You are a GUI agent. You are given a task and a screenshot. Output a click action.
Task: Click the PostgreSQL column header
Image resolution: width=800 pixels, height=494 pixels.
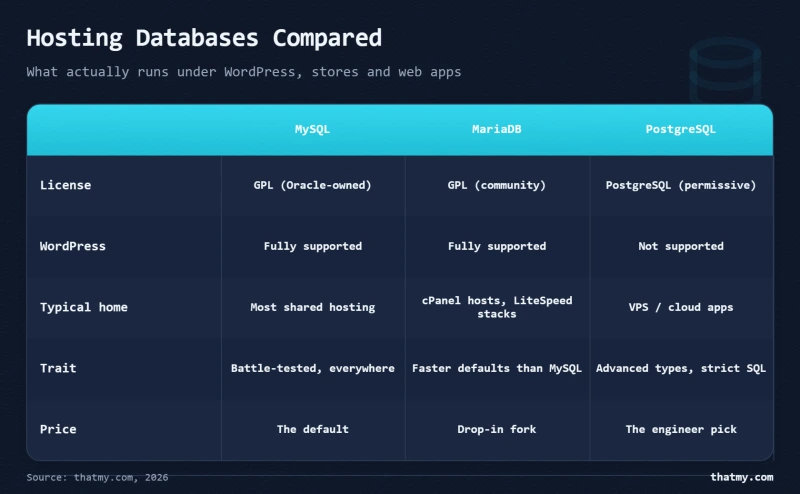pos(681,130)
